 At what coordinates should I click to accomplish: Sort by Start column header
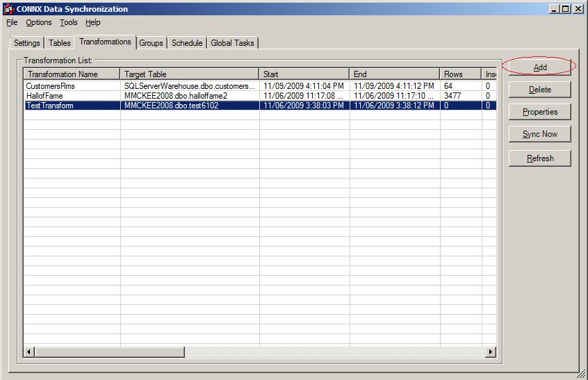(x=304, y=74)
